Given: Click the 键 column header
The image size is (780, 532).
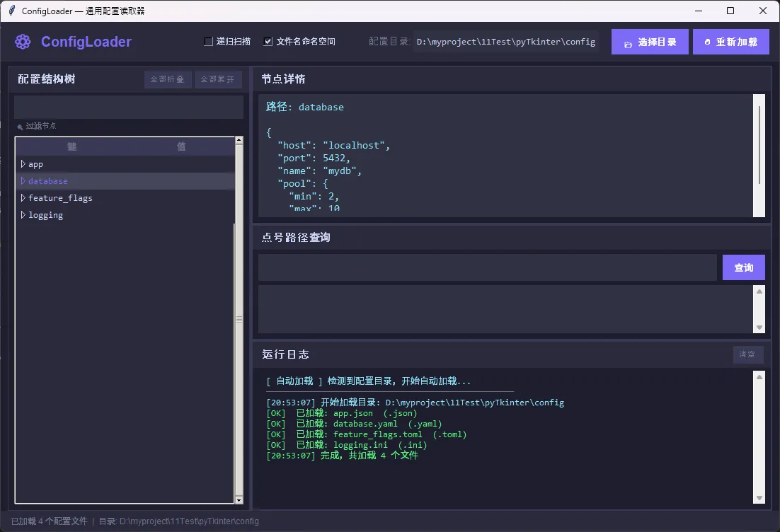Looking at the screenshot, I should click(x=71, y=146).
